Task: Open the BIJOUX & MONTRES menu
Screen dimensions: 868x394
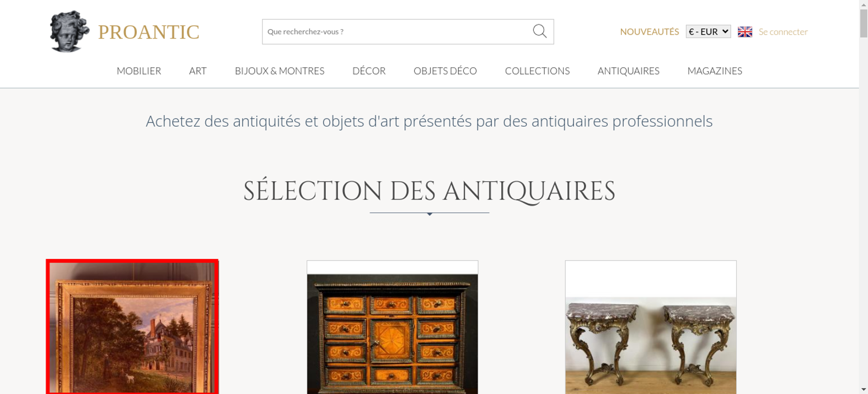Action: click(279, 71)
